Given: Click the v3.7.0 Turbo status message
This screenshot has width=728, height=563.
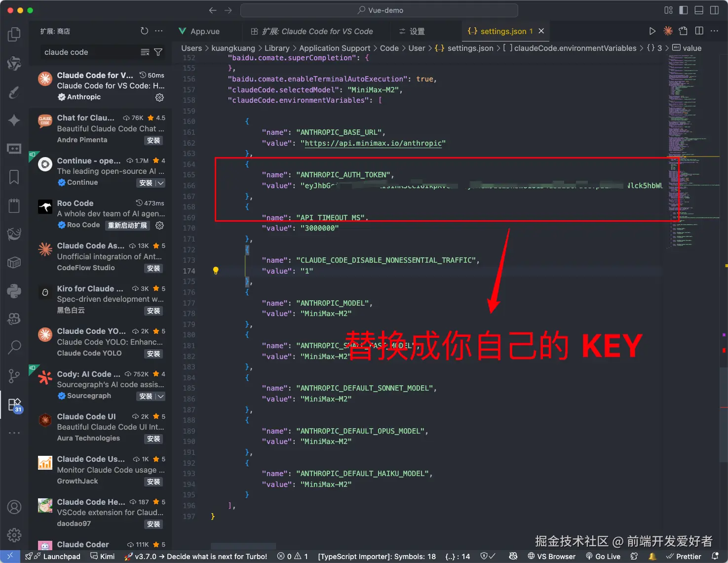Looking at the screenshot, I should (x=196, y=557).
